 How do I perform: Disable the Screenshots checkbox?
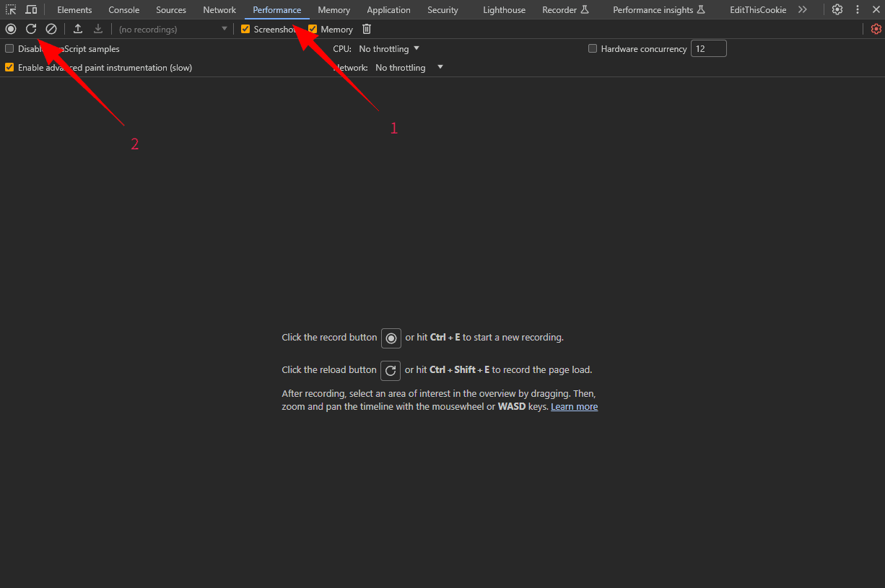point(245,29)
